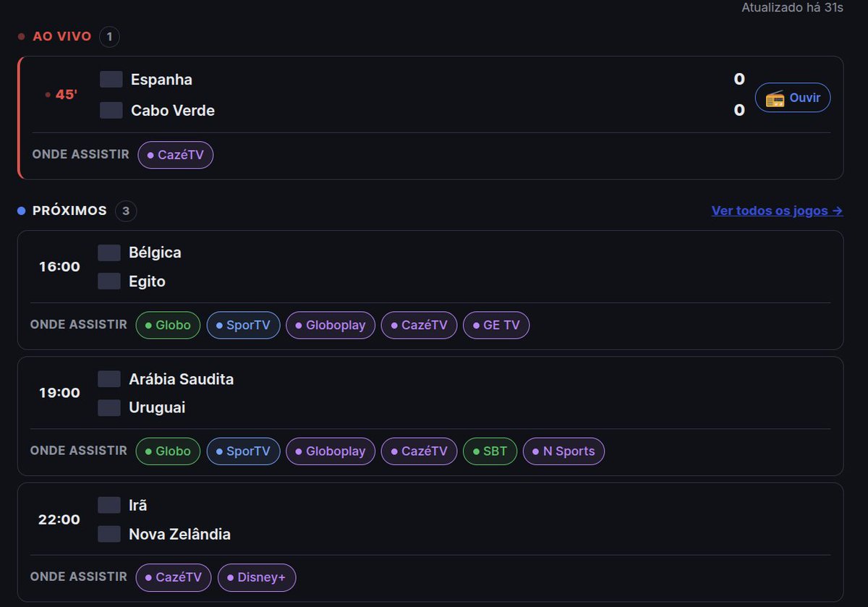The image size is (868, 607).
Task: Click the 16:00 kickoff time
Action: coord(59,267)
